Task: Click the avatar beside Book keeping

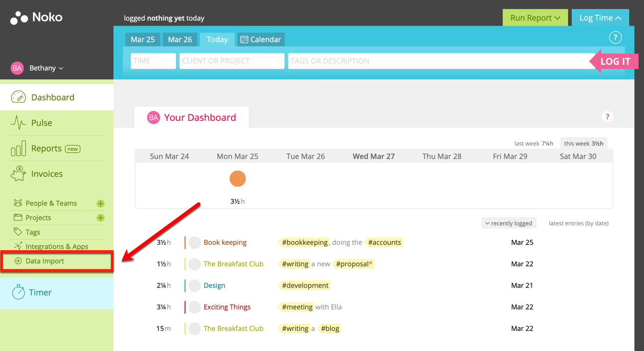Action: [x=195, y=242]
